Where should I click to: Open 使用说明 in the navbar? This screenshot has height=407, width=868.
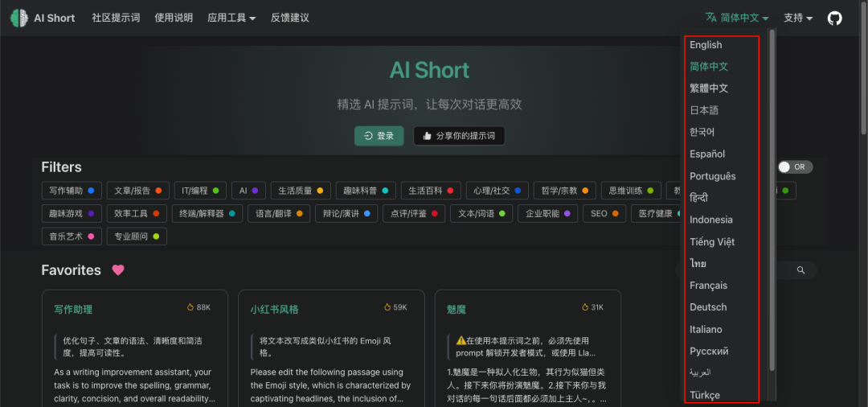click(x=174, y=18)
